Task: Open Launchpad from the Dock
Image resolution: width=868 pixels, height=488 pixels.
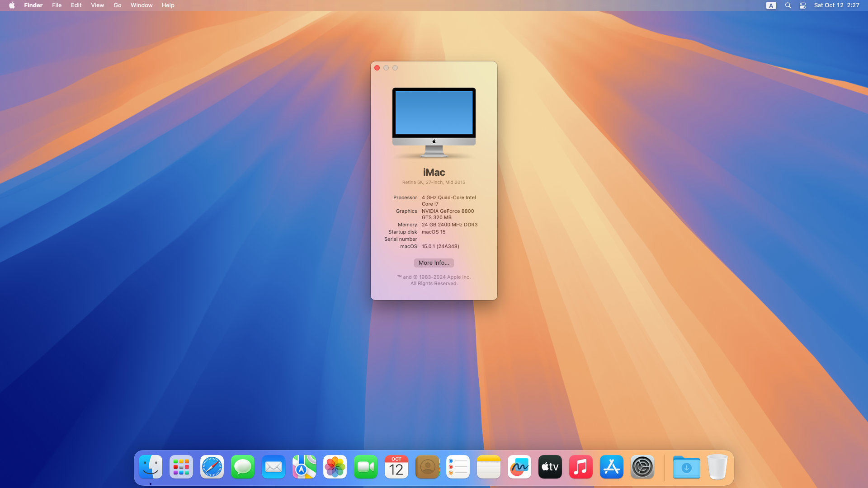Action: tap(181, 467)
